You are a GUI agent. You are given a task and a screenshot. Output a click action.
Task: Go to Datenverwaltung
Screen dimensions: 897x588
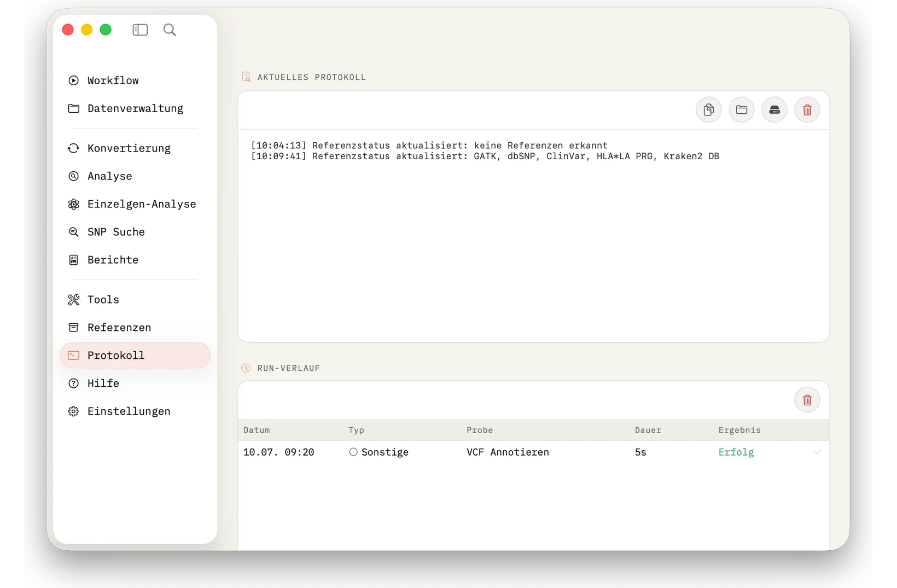point(135,108)
